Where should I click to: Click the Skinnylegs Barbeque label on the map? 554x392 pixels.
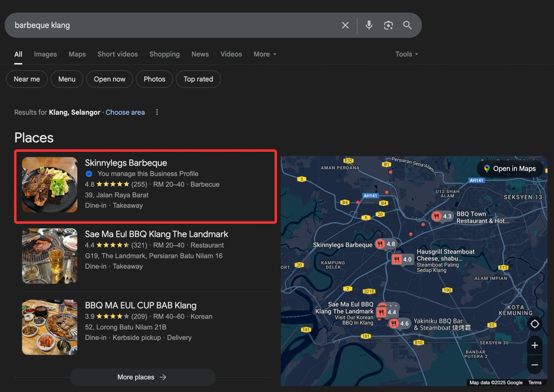[x=342, y=245]
